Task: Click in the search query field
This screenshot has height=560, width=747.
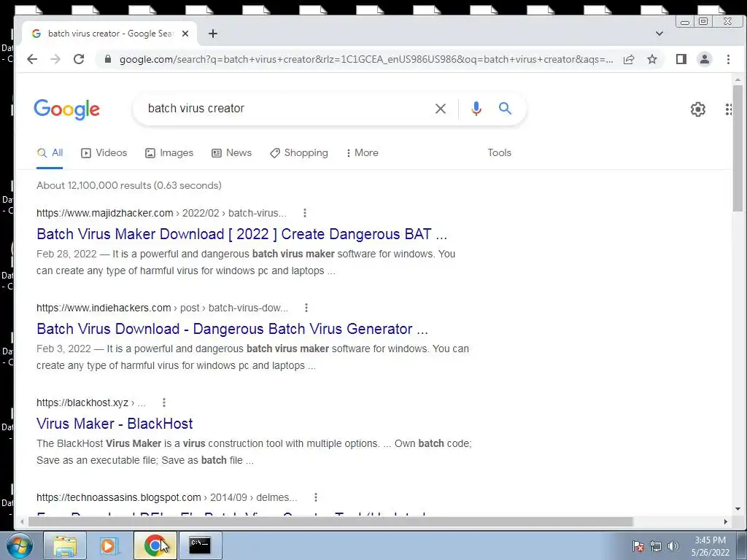Action: [286, 109]
